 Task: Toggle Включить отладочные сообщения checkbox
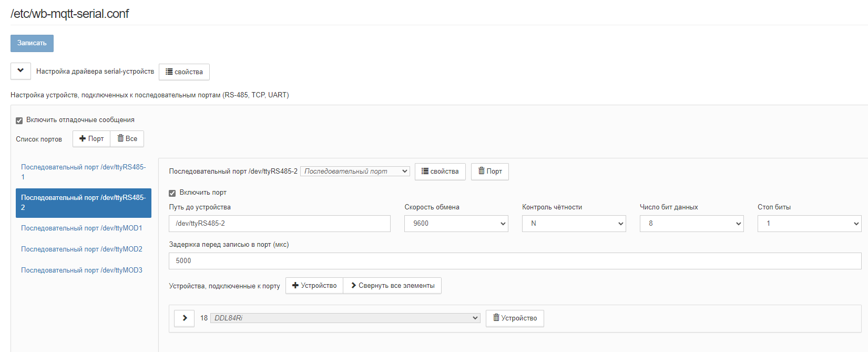19,120
